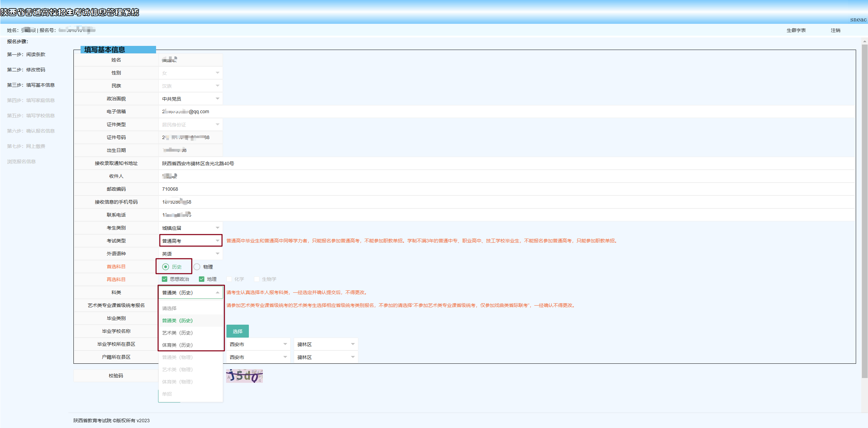Uncheck the 思想政治 checkbox

coord(165,279)
